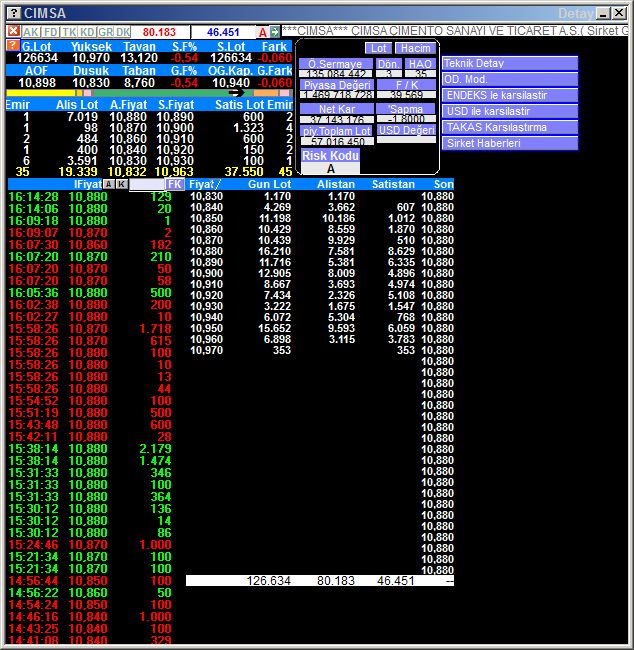Select the KD toolbar tab
Image resolution: width=634 pixels, height=650 pixels.
tap(87, 32)
